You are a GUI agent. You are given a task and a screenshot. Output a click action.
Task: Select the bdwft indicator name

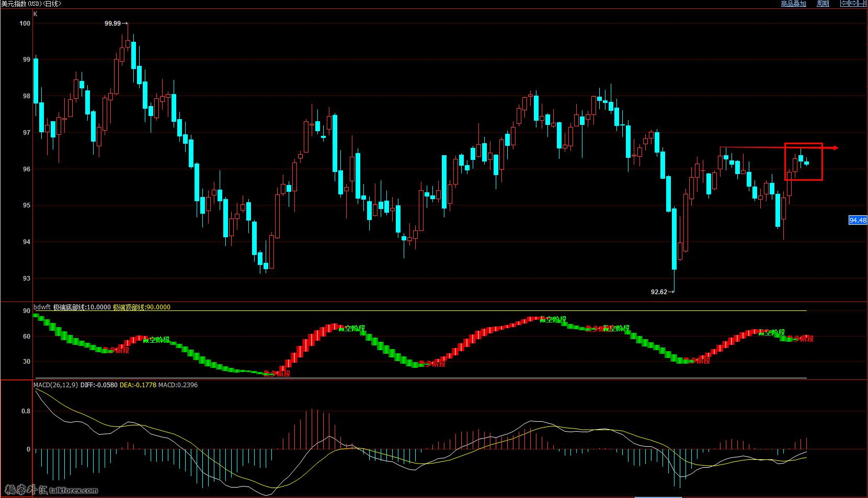[42, 307]
